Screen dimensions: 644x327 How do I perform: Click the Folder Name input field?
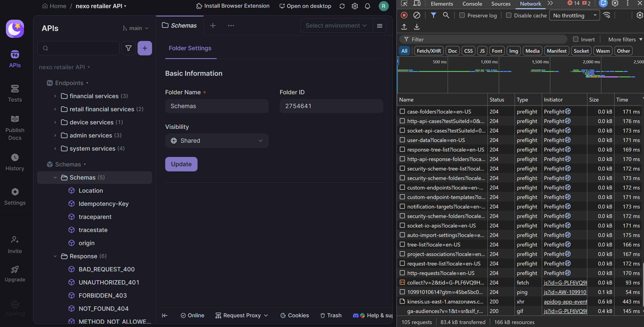tap(217, 106)
